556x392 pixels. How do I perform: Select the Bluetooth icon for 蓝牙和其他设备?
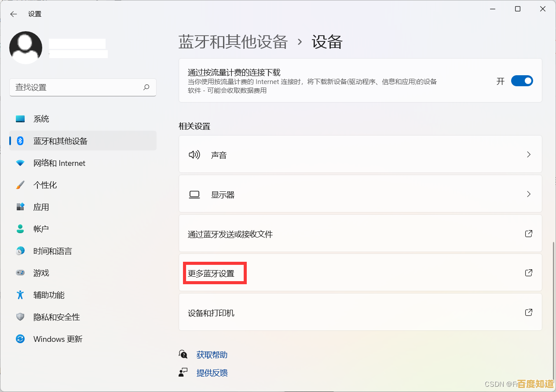click(20, 141)
